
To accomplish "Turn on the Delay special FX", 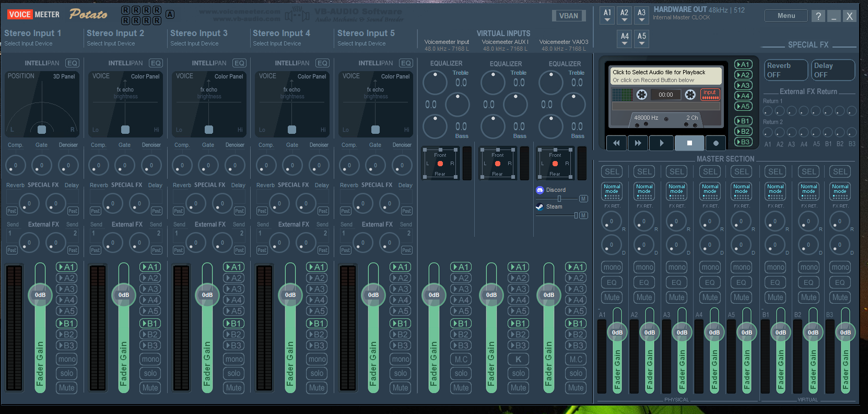I will click(x=832, y=70).
